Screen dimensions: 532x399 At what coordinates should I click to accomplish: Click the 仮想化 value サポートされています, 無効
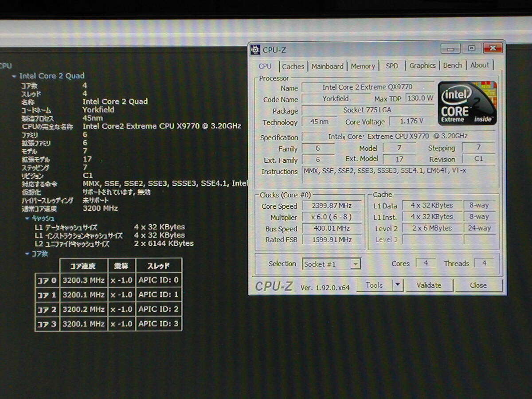117,192
